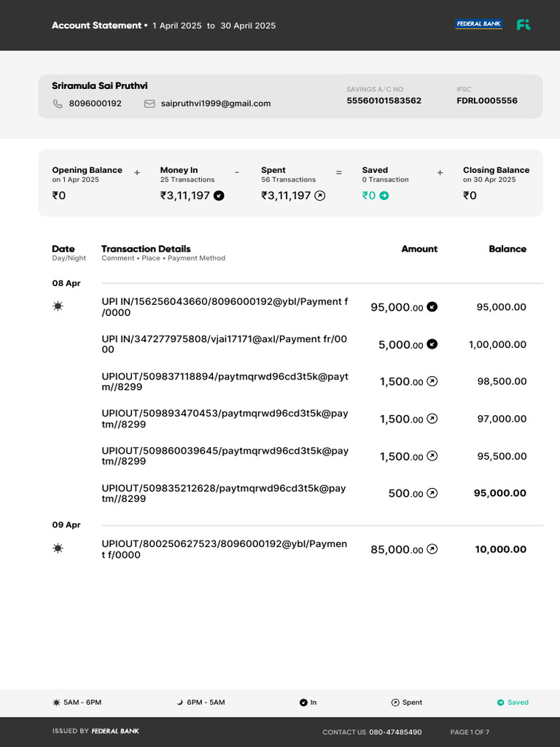Click the Closing Balance heading
560x747 pixels.
coord(496,170)
